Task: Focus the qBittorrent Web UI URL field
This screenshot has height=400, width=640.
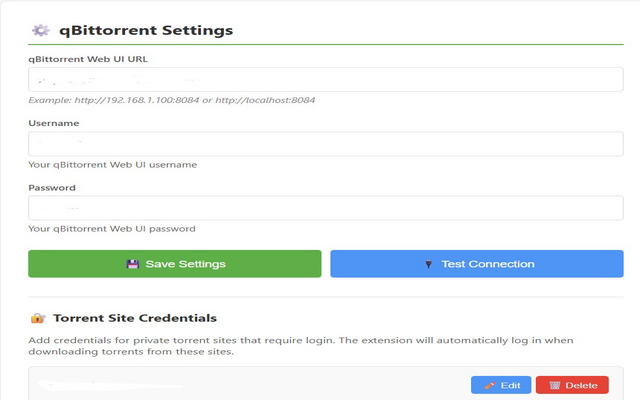Action: [x=326, y=80]
